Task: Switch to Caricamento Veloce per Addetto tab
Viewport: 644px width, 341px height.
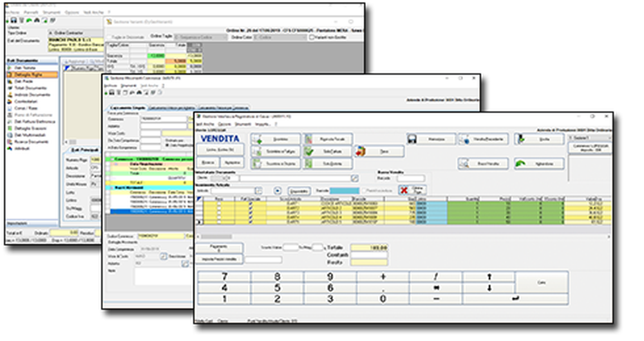Action: [172, 107]
